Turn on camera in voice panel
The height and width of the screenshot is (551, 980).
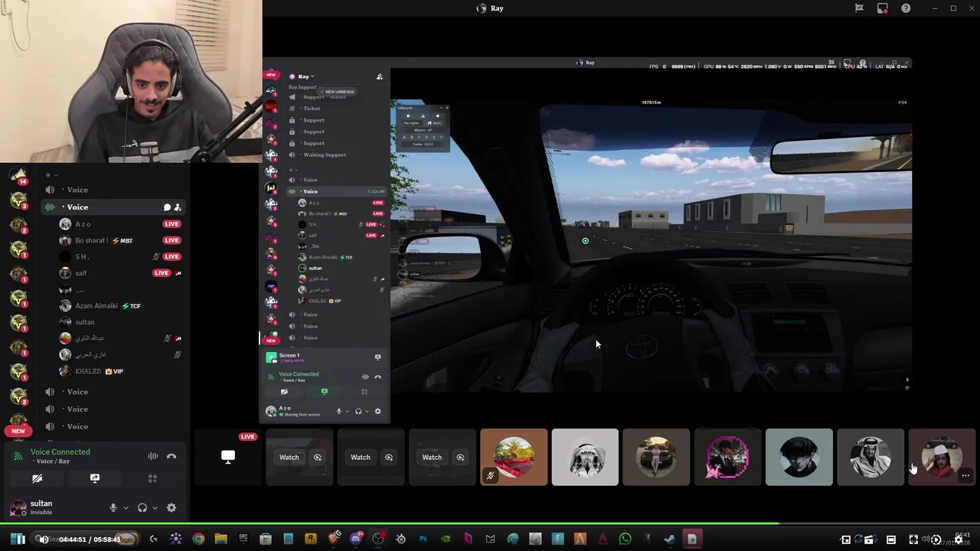pos(37,478)
